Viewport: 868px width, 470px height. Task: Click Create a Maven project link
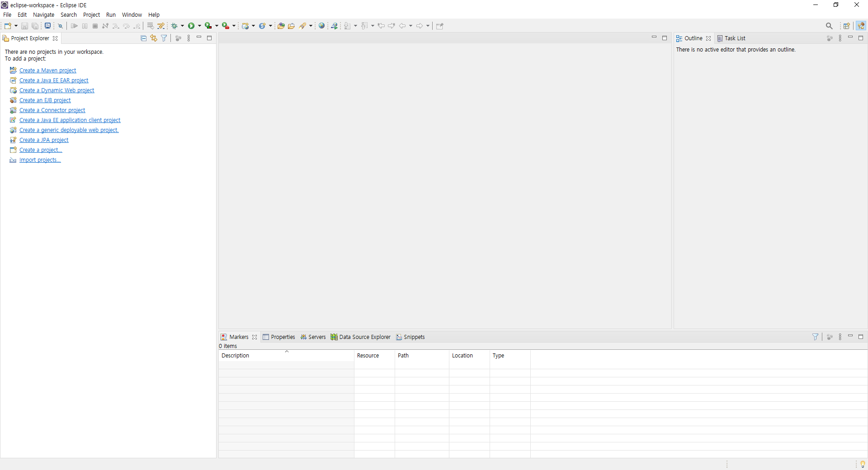pos(47,70)
